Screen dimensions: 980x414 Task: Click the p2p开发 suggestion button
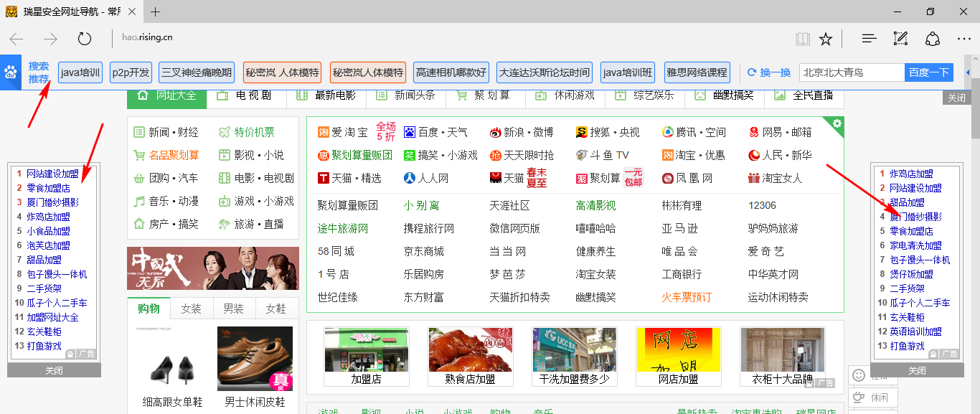(131, 72)
